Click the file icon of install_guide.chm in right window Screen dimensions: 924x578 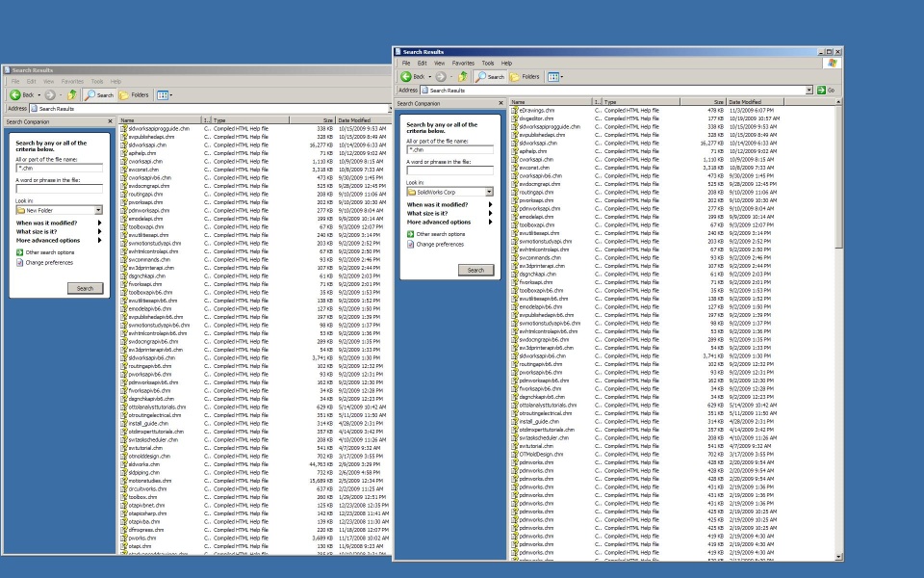(x=514, y=422)
